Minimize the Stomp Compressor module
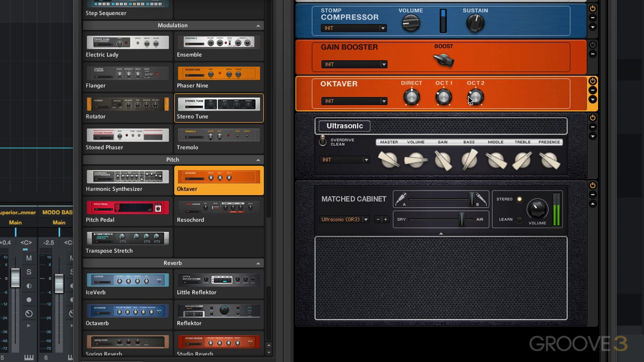Screen dimensions: 644x362 click(x=592, y=18)
